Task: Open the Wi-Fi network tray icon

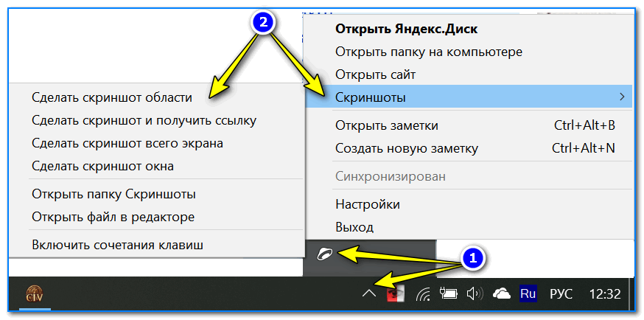Action: tap(423, 295)
